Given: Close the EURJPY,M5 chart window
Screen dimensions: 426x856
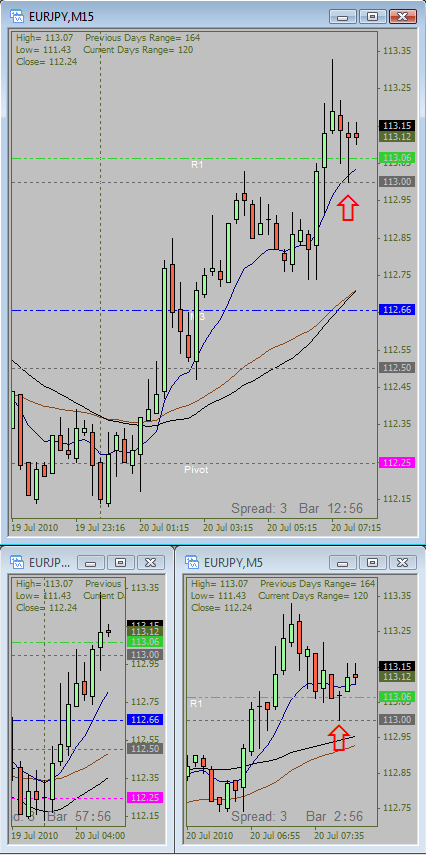Looking at the screenshot, I should pos(403,562).
